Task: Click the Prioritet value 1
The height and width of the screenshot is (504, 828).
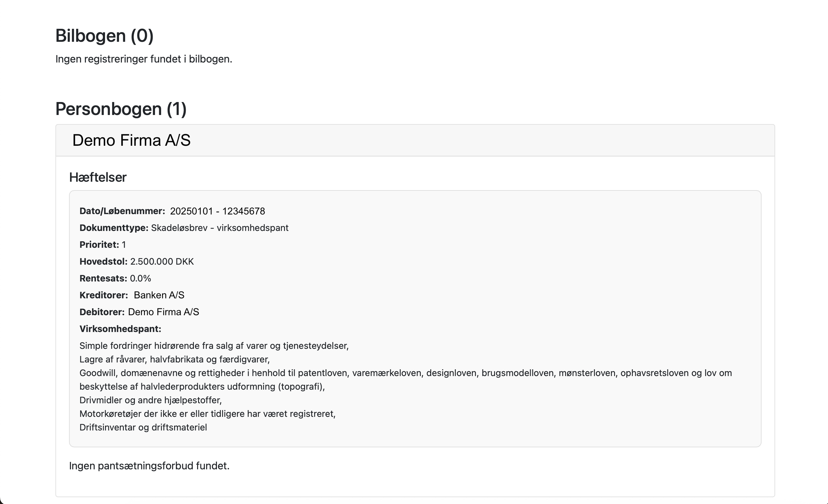Action: (x=124, y=245)
